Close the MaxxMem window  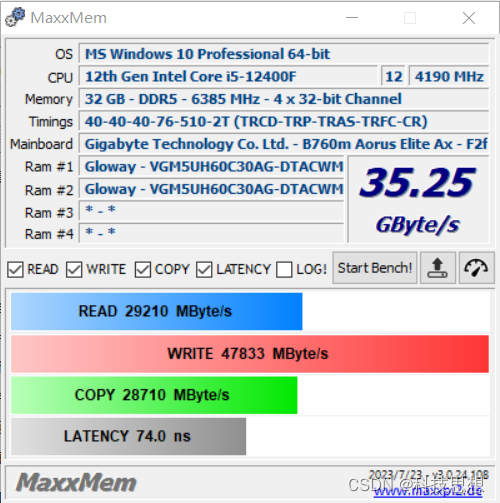469,18
